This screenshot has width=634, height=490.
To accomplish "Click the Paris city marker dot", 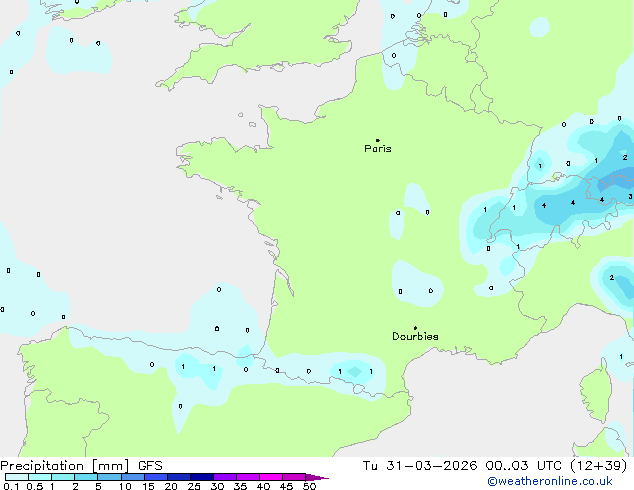I will (378, 140).
